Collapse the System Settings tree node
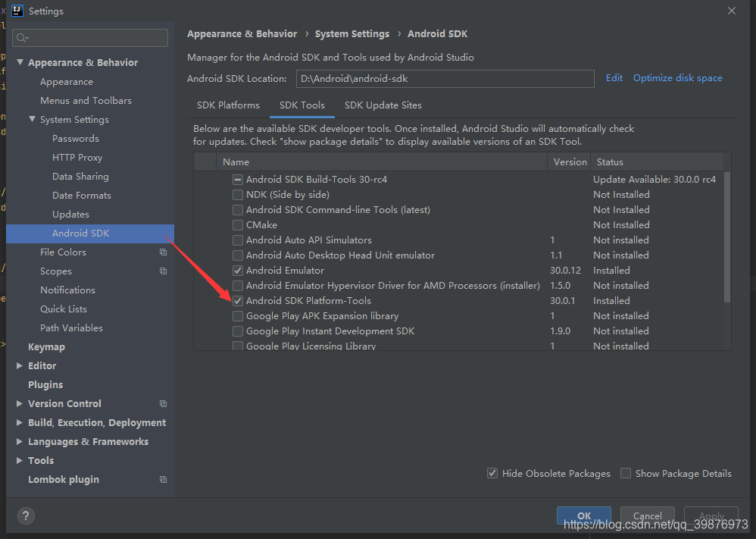This screenshot has width=756, height=539. pyautogui.click(x=32, y=119)
